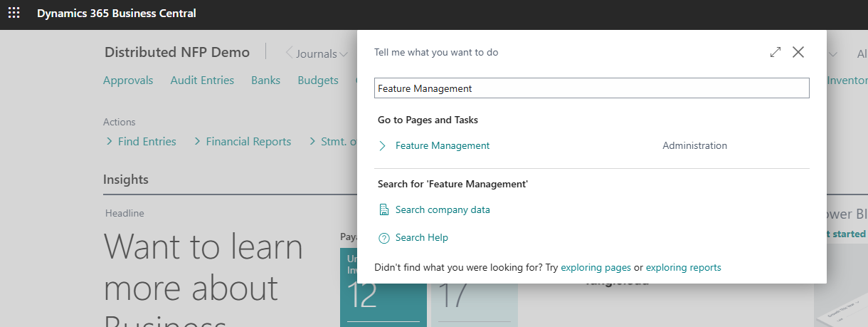Screen dimensions: 868x327
Task: Click the Administration category text in results
Action: click(694, 145)
